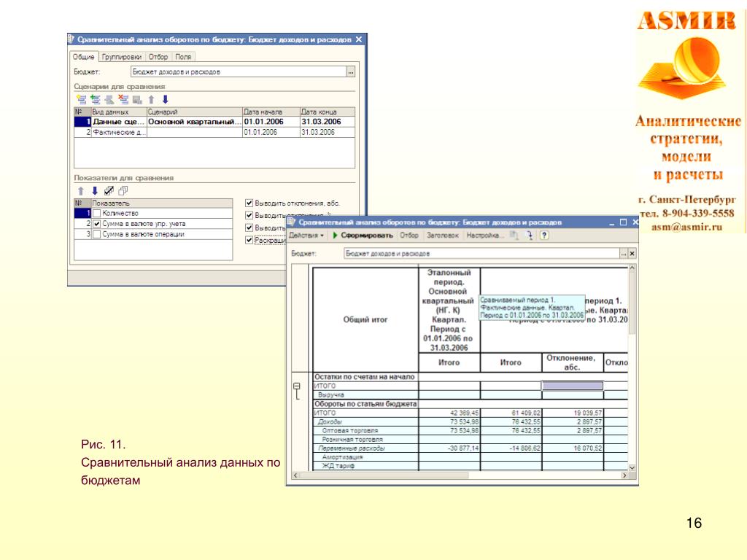747x560 pixels.
Task: Move the scenario up with the grey arrow
Action: (152, 99)
